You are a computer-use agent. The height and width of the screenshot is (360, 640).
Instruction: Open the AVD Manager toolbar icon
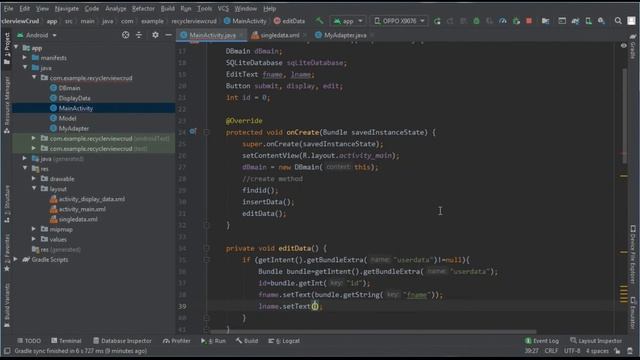coord(588,21)
